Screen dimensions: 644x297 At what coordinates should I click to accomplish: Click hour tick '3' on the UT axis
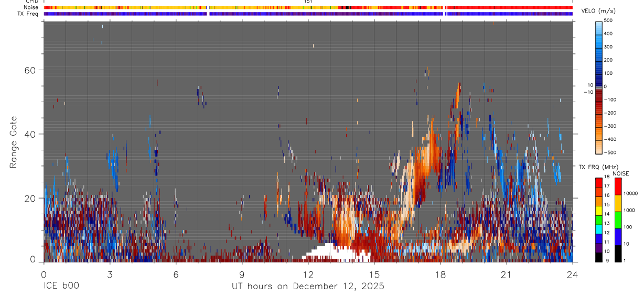point(110,274)
